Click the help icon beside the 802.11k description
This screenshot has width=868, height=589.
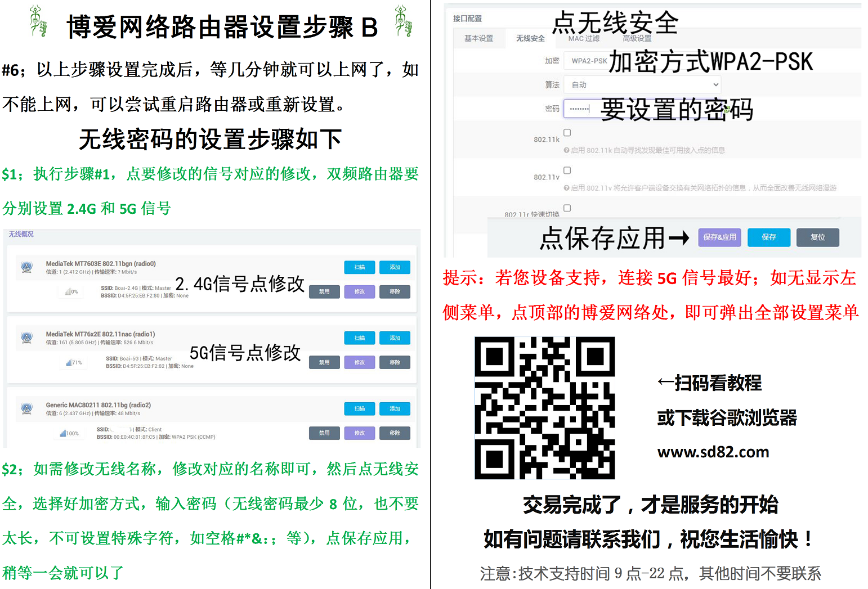click(x=566, y=150)
